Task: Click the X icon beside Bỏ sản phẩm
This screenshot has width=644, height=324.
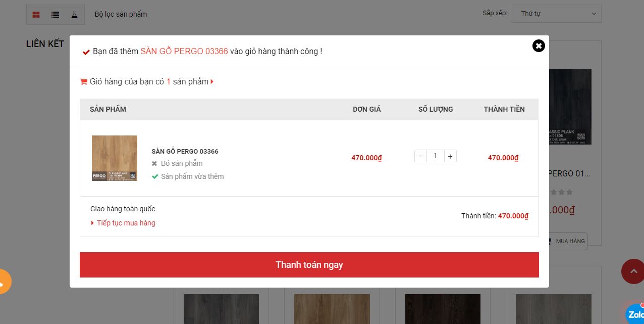Action: tap(154, 163)
